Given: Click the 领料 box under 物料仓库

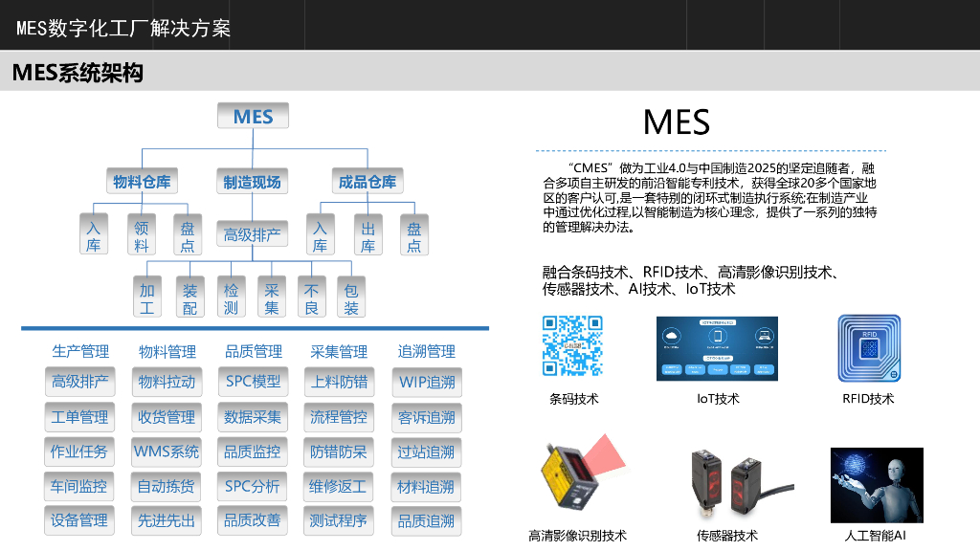Looking at the screenshot, I should click(142, 235).
